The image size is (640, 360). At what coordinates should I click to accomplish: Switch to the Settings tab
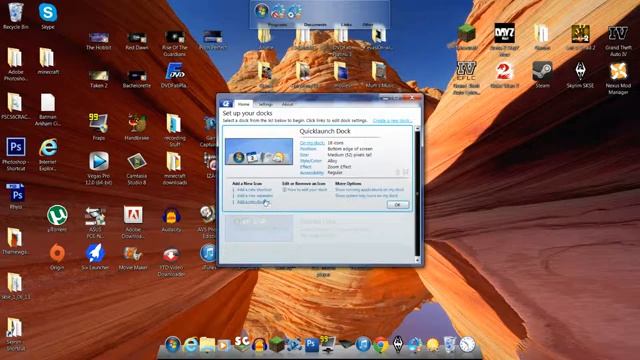(x=265, y=104)
